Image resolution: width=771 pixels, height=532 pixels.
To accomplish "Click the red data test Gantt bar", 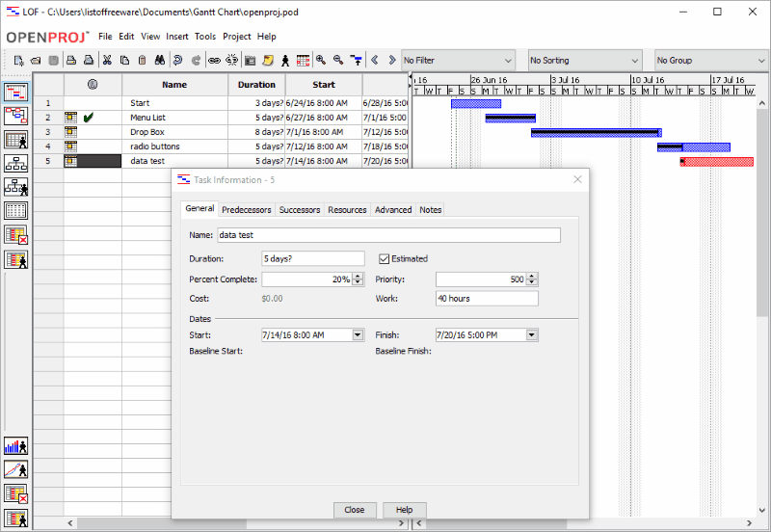I will click(717, 162).
